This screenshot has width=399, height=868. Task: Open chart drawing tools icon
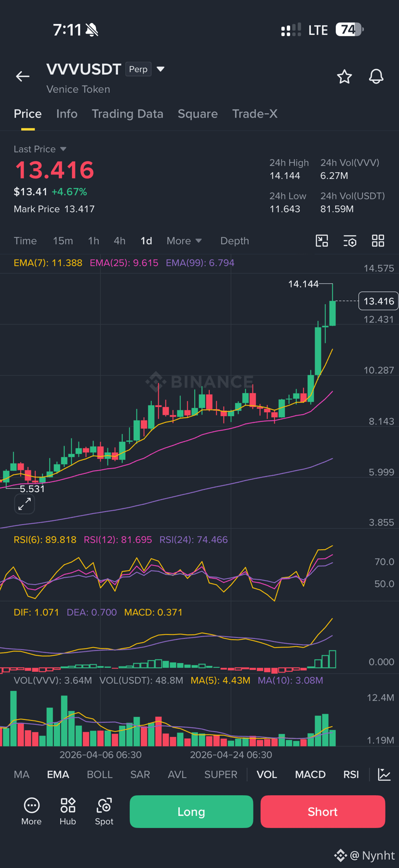pos(322,241)
